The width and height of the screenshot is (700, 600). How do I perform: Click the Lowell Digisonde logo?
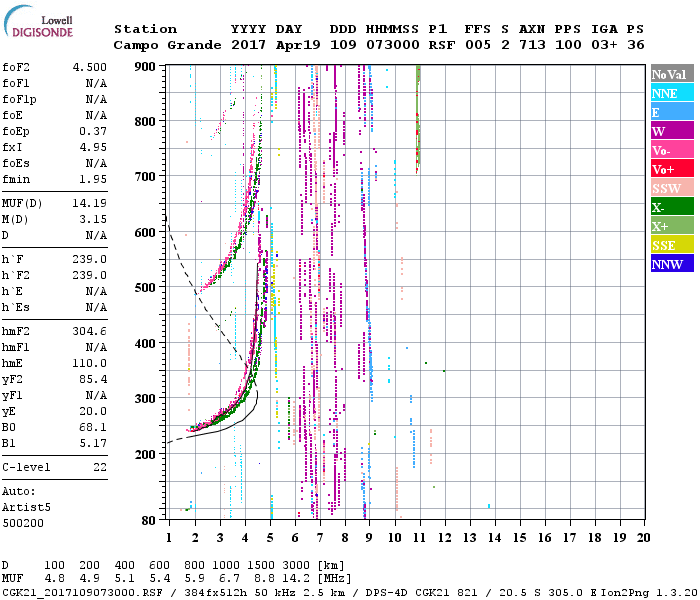38,21
